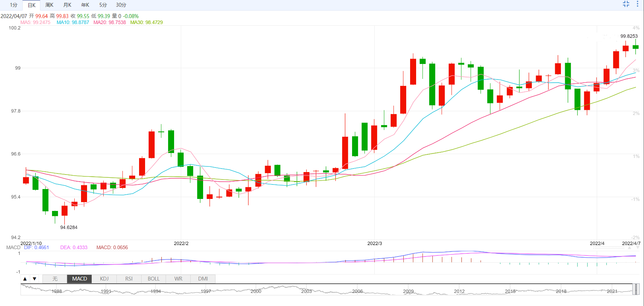Select the 日K daily candlestick tab
This screenshot has height=306, width=644.
(31, 5)
